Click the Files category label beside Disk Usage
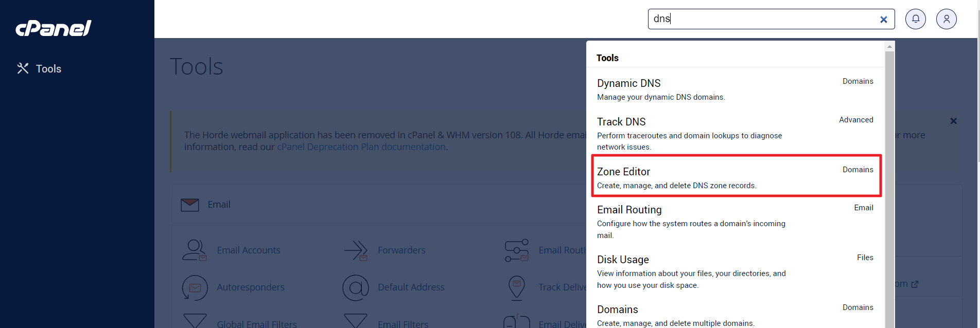This screenshot has width=980, height=328. coord(865,258)
